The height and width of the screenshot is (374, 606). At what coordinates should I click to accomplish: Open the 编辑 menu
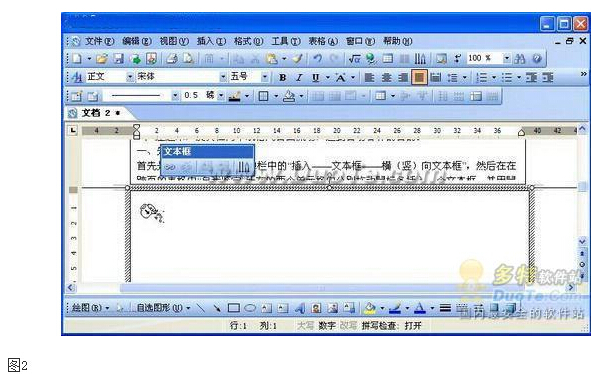pyautogui.click(x=136, y=41)
